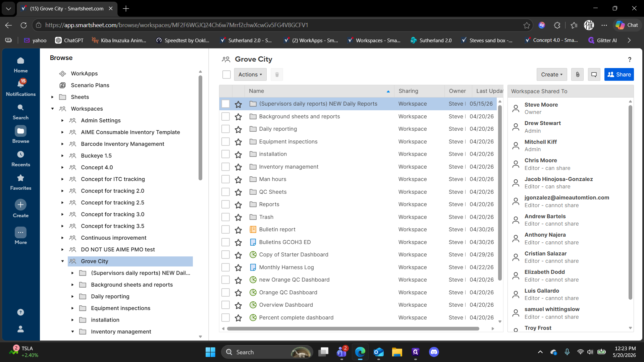Open the sidebar help question mark icon
644x362 pixels.
[x=20, y=312]
